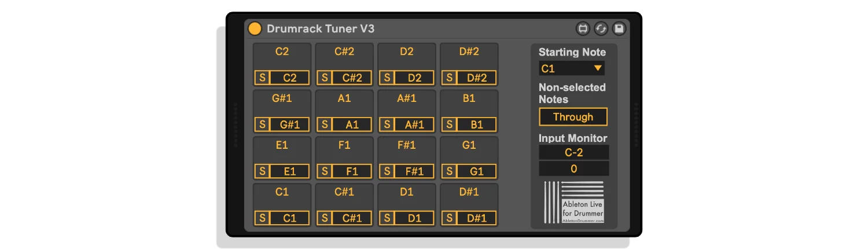Click the Starting Note label
This screenshot has height=249, width=868.
572,53
